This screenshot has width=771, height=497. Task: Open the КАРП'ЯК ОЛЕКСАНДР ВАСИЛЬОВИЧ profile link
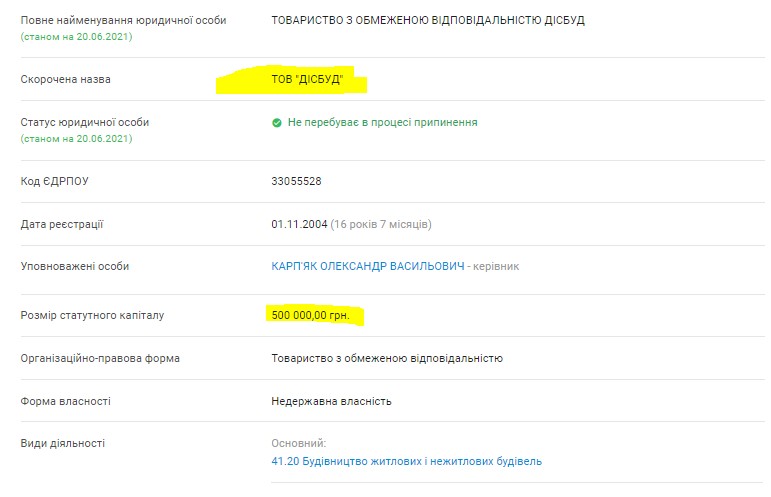point(367,266)
